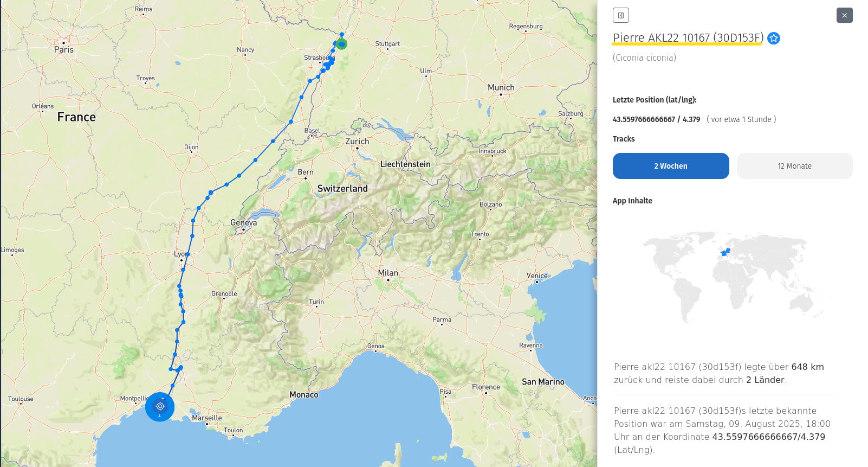Click the Marseille label on the coast
Viewport: 868px width, 467px height.
point(207,418)
